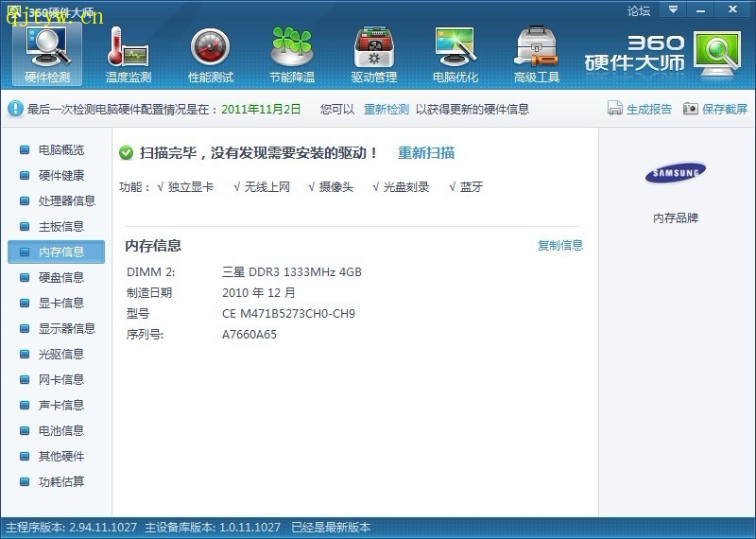The height and width of the screenshot is (539, 756).
Task: Click the blue info exclamation icon
Action: tap(15, 108)
